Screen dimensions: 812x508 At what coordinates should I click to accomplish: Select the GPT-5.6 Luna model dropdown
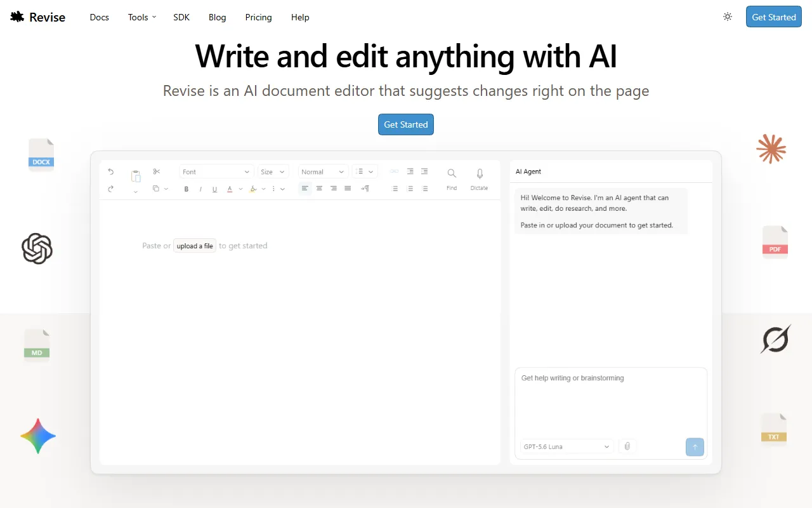566,446
